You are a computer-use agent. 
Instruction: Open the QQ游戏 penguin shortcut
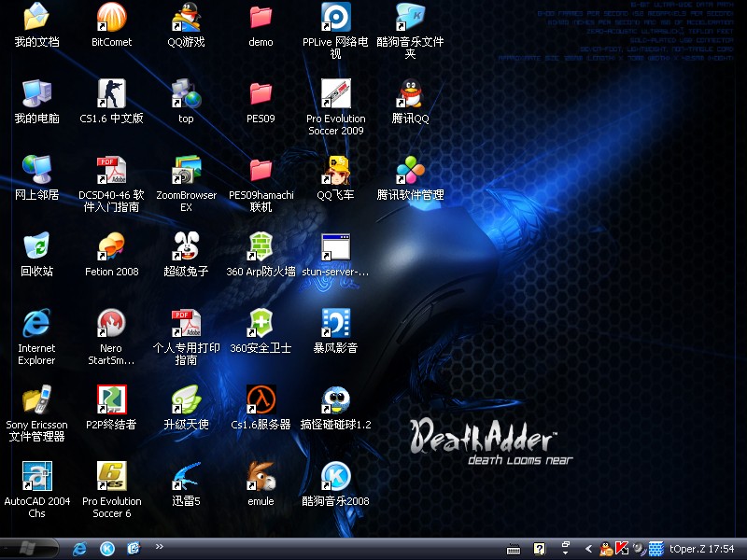[186, 17]
